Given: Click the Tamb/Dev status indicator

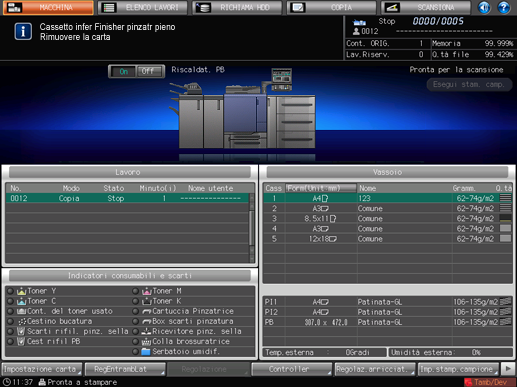Looking at the screenshot, I should click(x=489, y=382).
